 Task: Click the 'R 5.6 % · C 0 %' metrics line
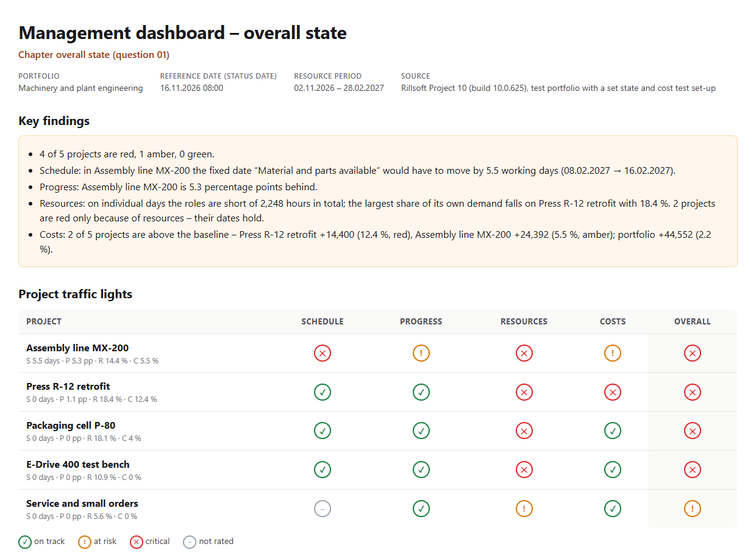pyautogui.click(x=112, y=517)
